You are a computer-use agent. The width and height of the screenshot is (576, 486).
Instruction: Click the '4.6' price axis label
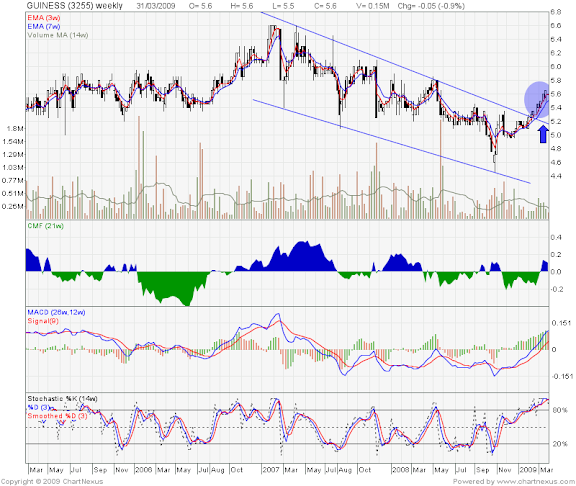556,162
